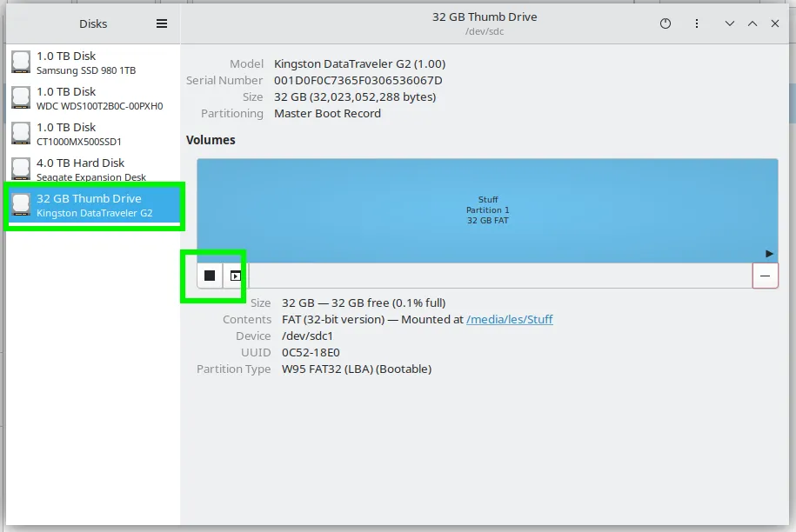Select the Seagate Expansion Desk hard disk
Viewport: 796px width, 532px height.
[x=93, y=169]
